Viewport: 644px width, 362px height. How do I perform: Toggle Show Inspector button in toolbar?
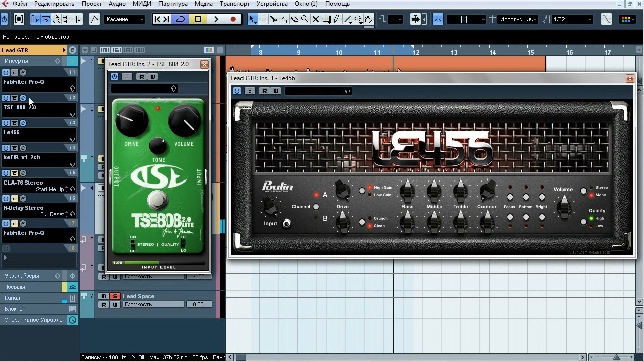[35, 19]
